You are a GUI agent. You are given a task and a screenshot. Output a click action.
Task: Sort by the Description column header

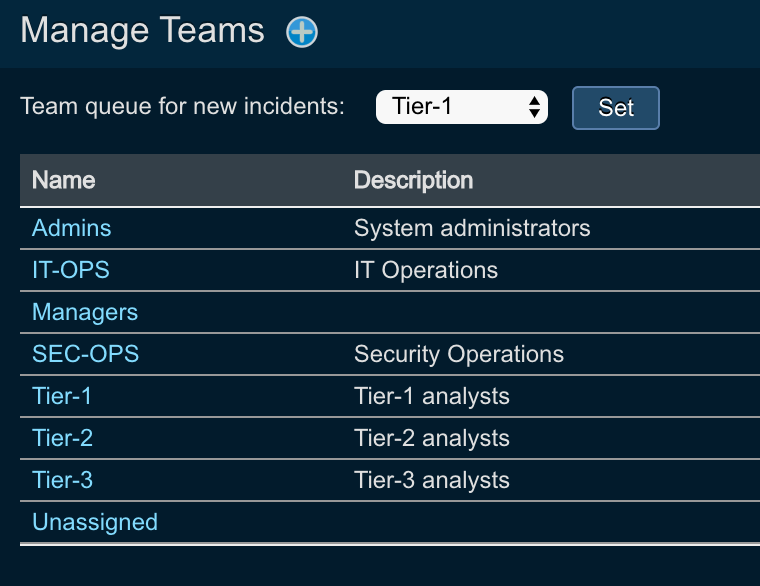[413, 180]
